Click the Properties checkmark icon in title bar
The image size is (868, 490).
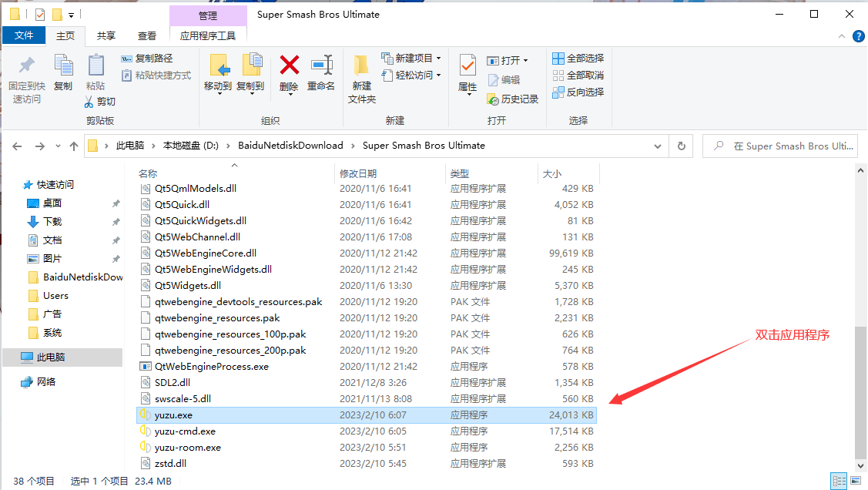click(40, 15)
